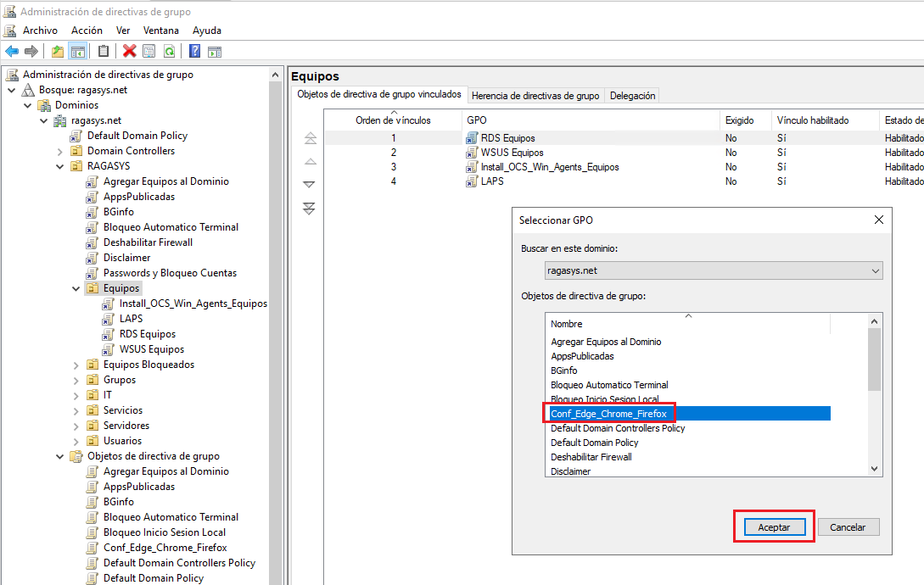
Task: Click the Aceptar button
Action: (773, 526)
